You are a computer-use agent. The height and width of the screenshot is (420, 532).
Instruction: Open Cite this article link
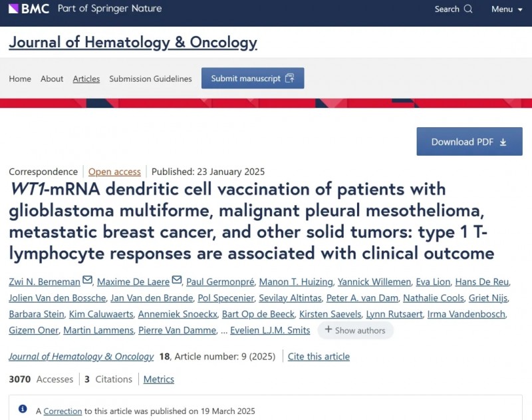[x=319, y=357]
